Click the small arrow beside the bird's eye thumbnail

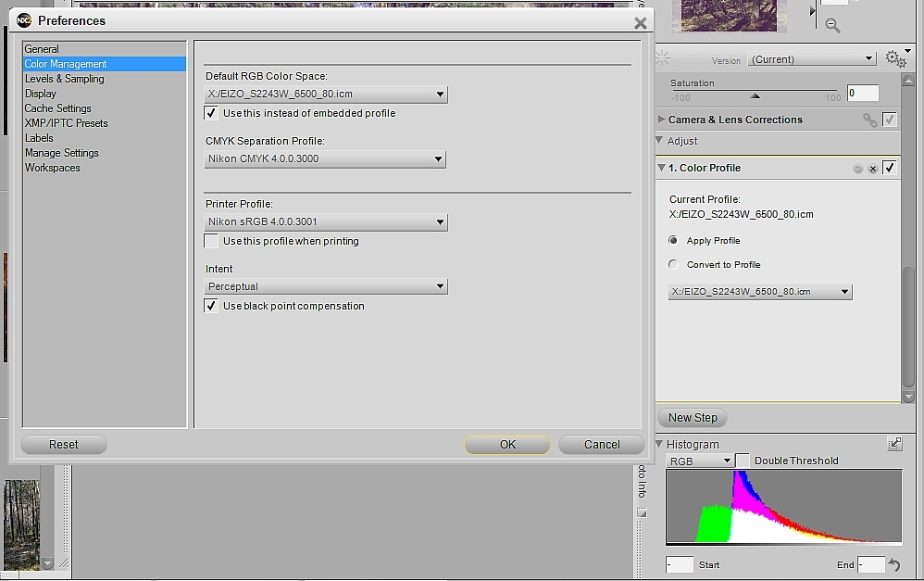coord(813,10)
